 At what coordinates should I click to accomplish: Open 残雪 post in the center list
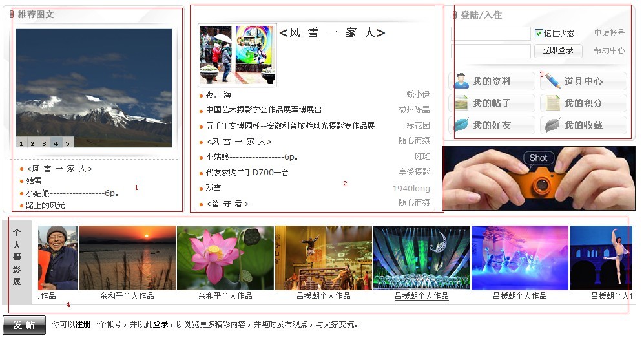click(213, 187)
